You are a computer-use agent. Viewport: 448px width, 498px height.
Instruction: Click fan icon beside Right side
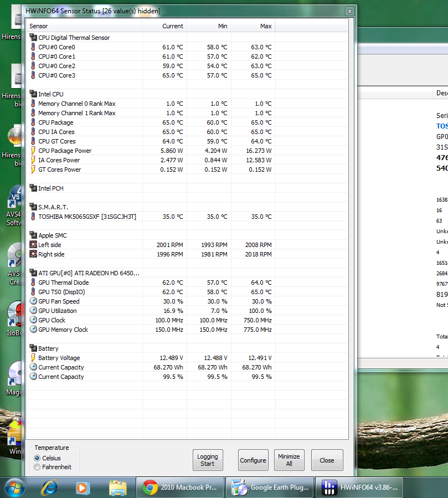[x=33, y=254]
